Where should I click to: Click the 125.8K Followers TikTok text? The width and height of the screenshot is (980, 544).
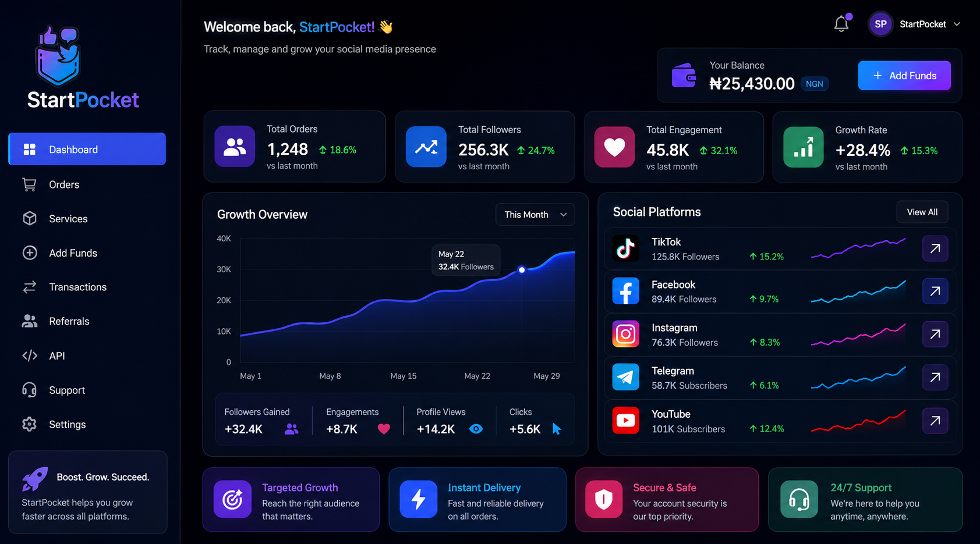(x=685, y=257)
